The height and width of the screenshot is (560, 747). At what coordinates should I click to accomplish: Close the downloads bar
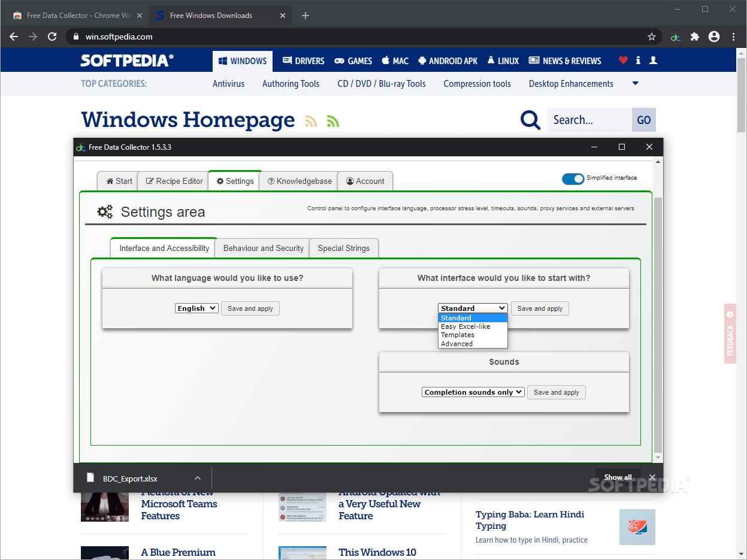pos(652,477)
